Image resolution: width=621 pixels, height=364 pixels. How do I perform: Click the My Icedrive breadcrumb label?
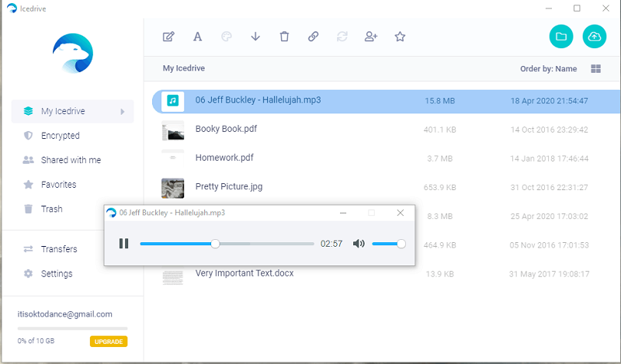pyautogui.click(x=183, y=69)
